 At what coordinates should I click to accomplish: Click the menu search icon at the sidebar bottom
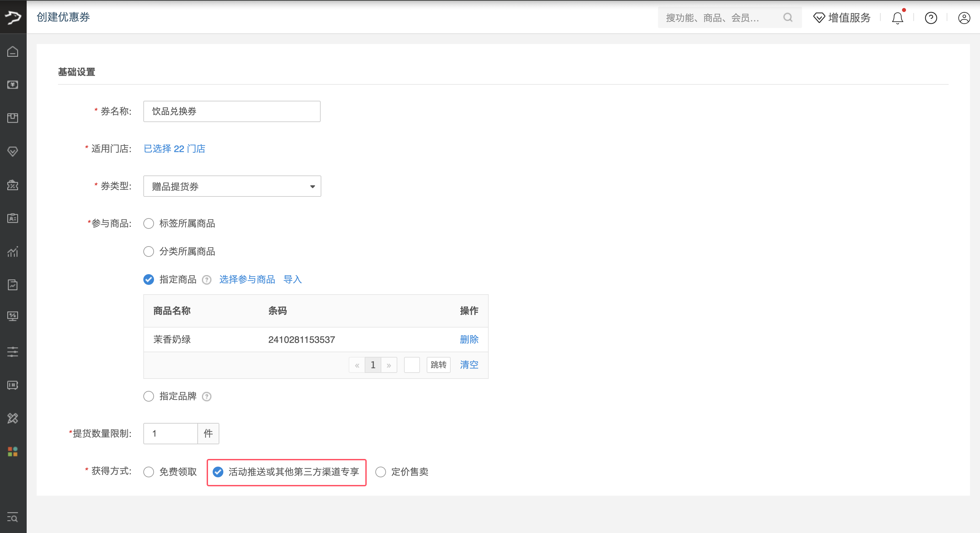(x=13, y=518)
